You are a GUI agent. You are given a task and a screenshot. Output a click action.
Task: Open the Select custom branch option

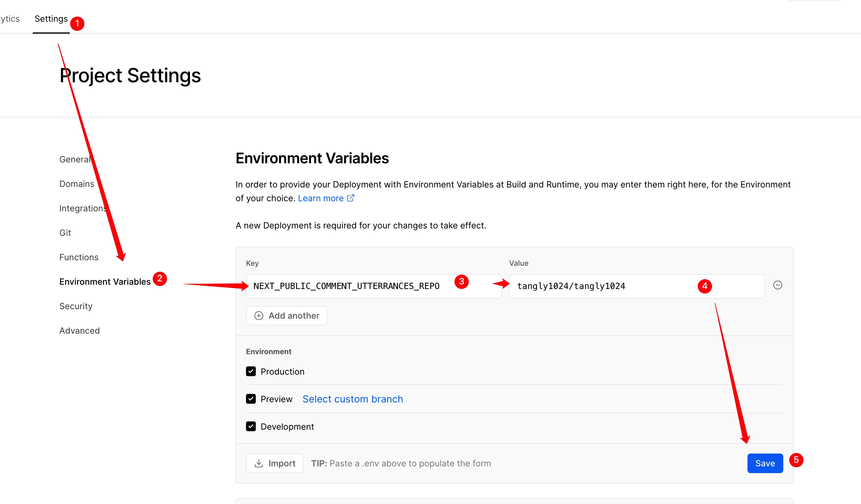click(352, 399)
